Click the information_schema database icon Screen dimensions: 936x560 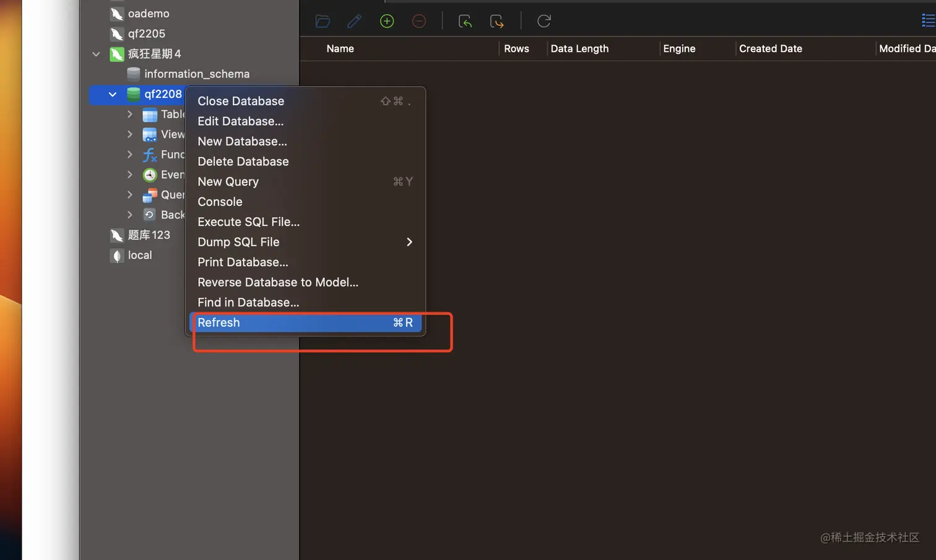(133, 74)
